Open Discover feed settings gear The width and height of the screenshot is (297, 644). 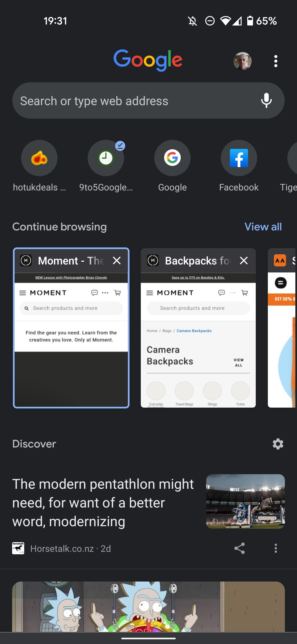[278, 444]
